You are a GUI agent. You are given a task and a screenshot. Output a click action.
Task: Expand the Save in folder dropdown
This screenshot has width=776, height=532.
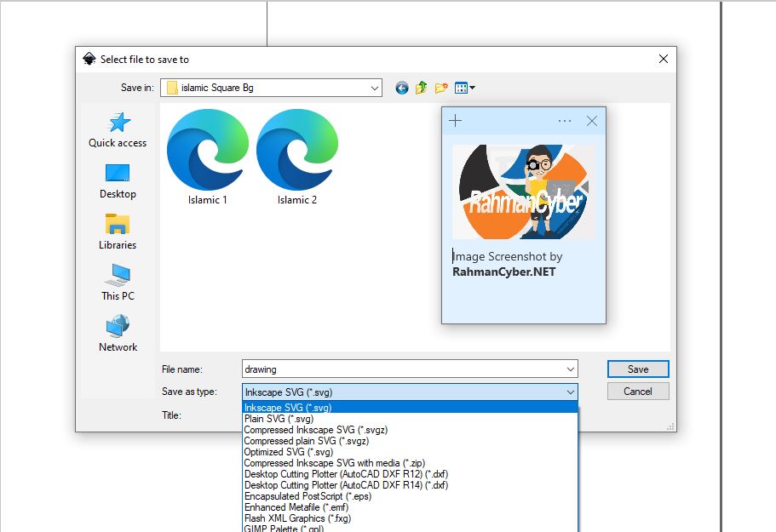pos(375,88)
